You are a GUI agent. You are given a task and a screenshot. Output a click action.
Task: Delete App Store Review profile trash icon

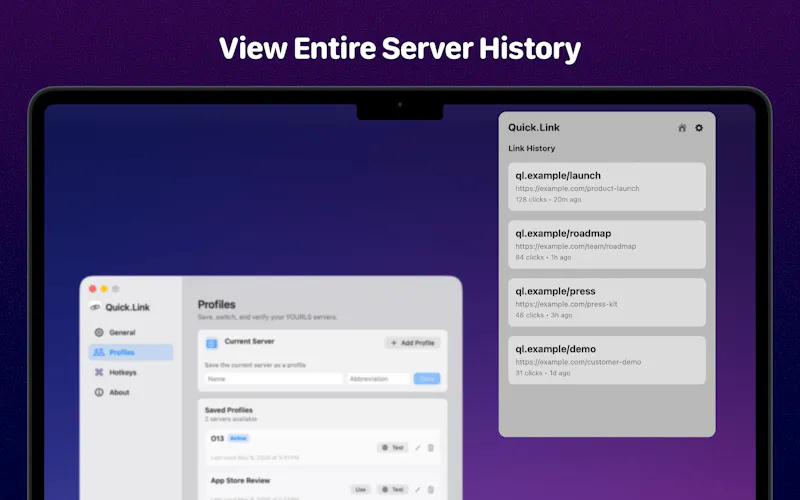(431, 490)
